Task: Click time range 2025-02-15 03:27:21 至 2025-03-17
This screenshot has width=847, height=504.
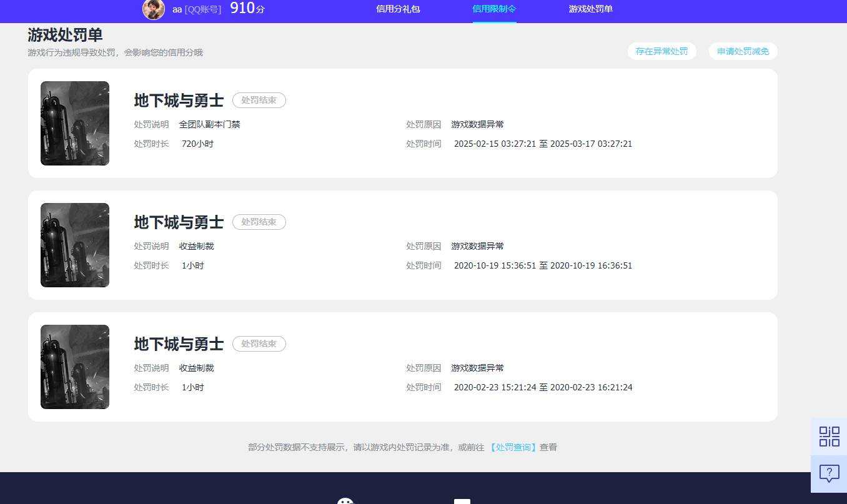Action: tap(543, 144)
